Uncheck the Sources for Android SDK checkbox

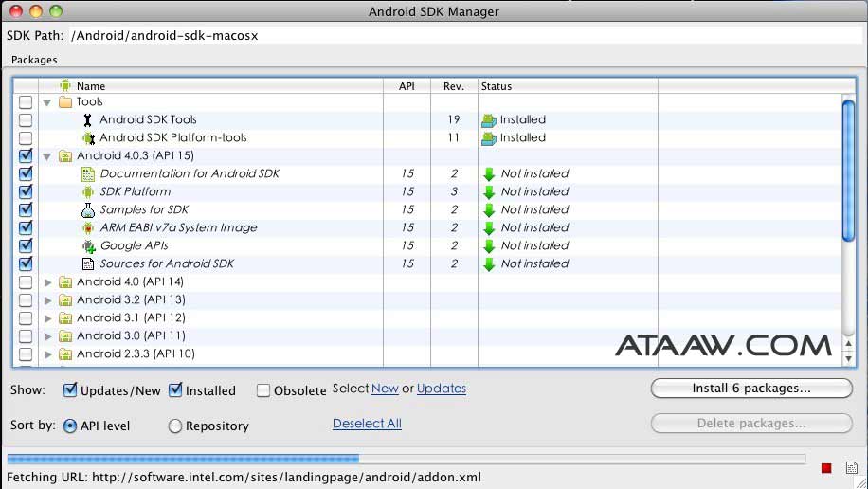coord(26,263)
